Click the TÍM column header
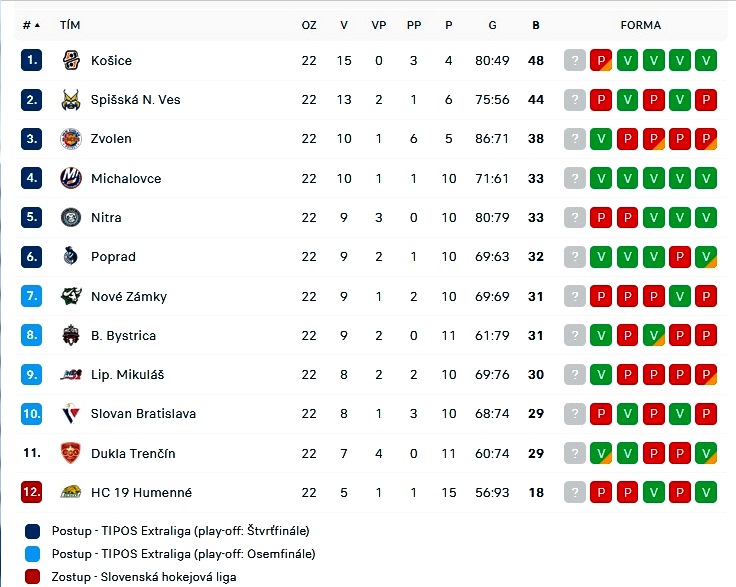Image resolution: width=736 pixels, height=587 pixels. point(70,25)
